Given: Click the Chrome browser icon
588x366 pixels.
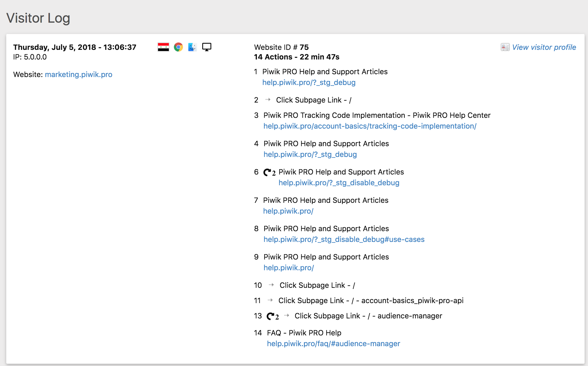Looking at the screenshot, I should click(178, 47).
